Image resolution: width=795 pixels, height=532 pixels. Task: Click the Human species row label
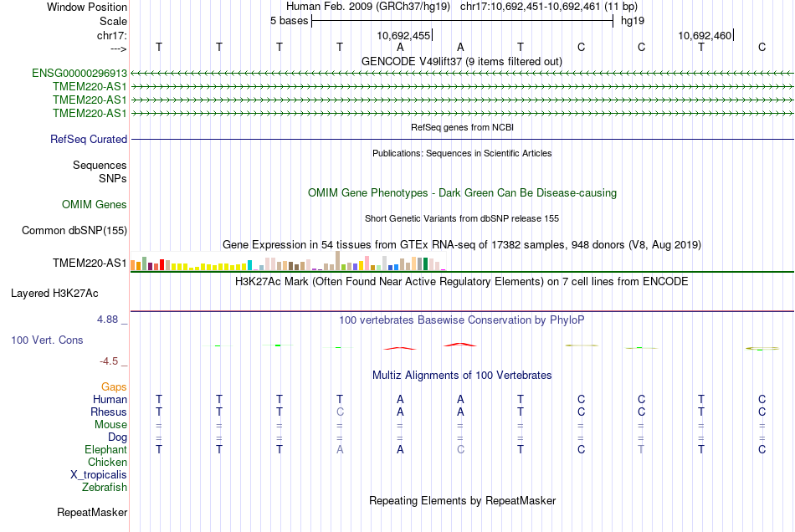(110, 400)
